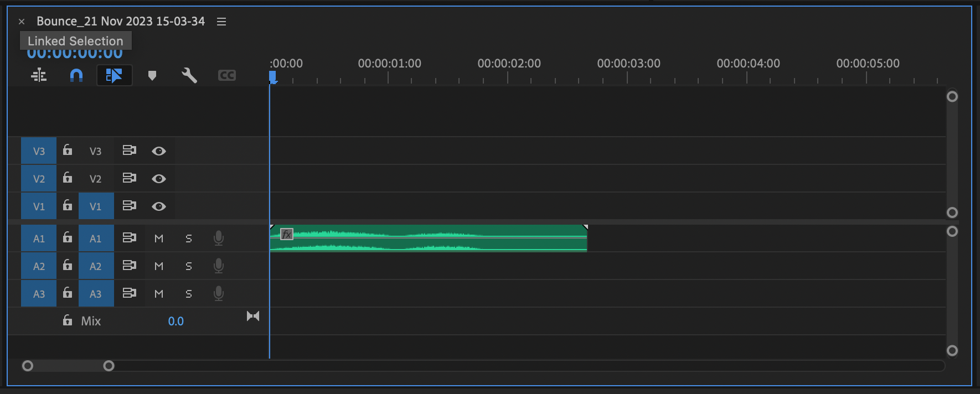Open Timeline Display Settings wrench icon
980x394 pixels.
click(x=189, y=75)
